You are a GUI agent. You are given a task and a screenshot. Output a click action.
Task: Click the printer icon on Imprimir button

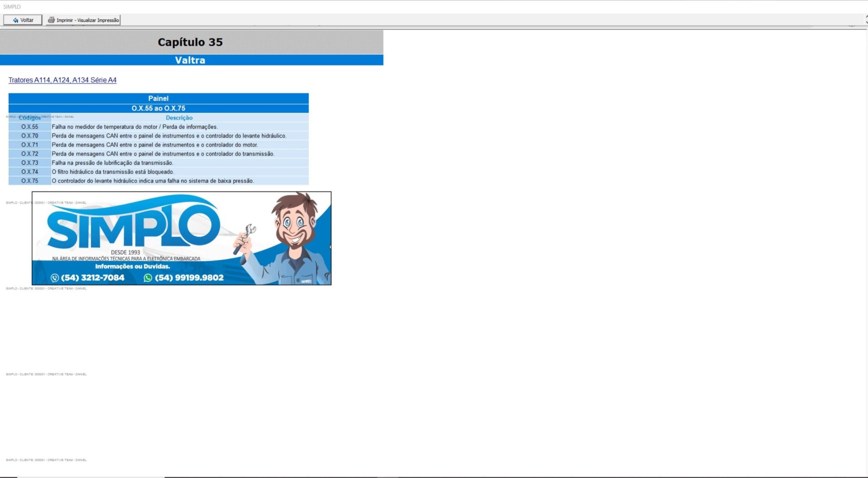pyautogui.click(x=51, y=20)
